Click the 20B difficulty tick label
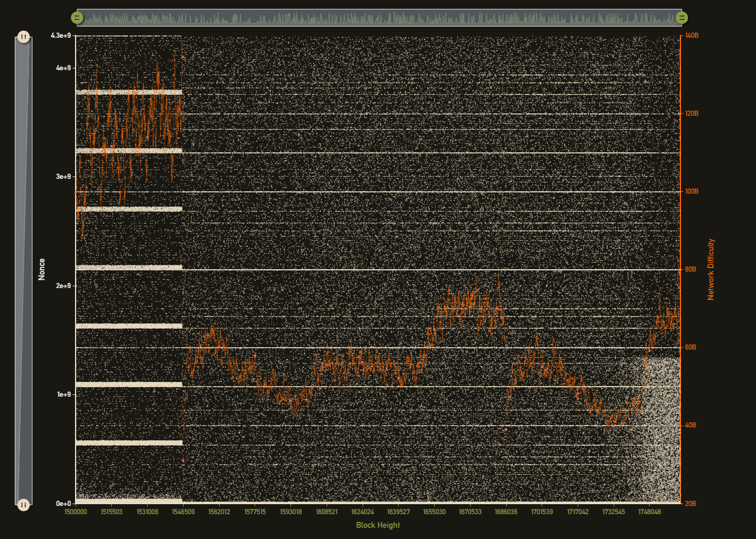 point(690,504)
